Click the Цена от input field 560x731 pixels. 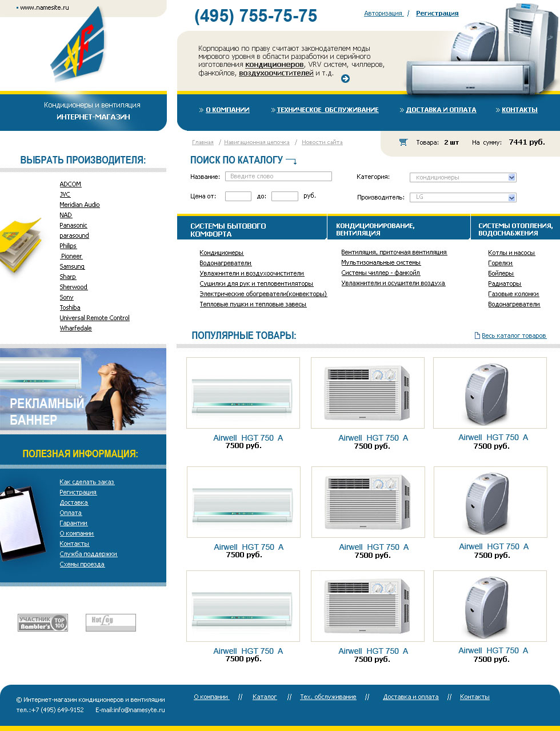pyautogui.click(x=238, y=196)
